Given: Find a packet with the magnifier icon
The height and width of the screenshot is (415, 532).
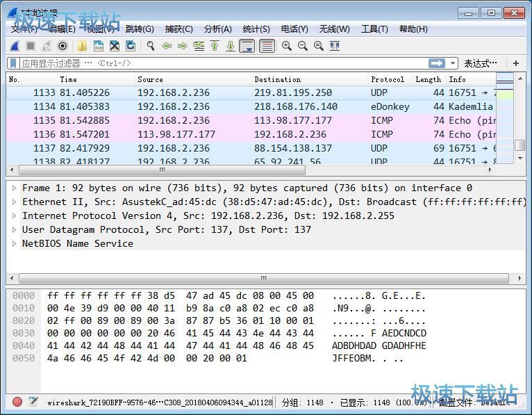Looking at the screenshot, I should coord(151,46).
